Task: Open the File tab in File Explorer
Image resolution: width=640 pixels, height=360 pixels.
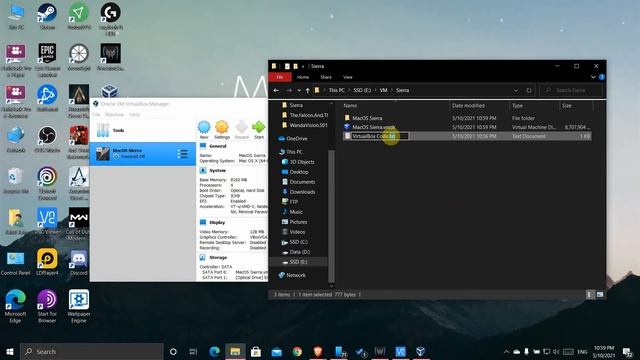Action: coord(280,77)
